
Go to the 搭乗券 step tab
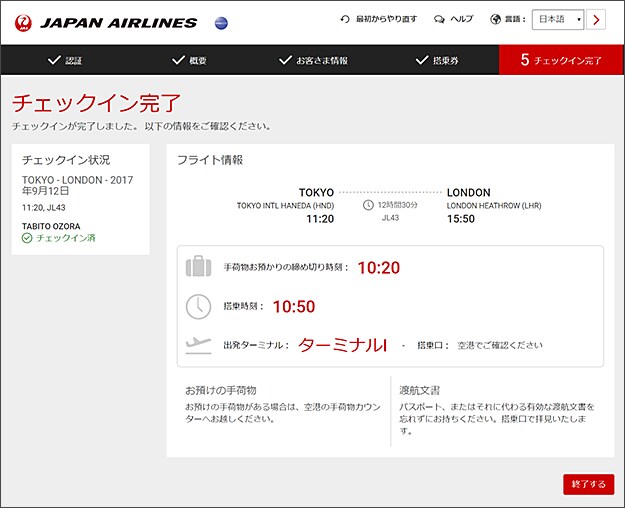coord(437,60)
